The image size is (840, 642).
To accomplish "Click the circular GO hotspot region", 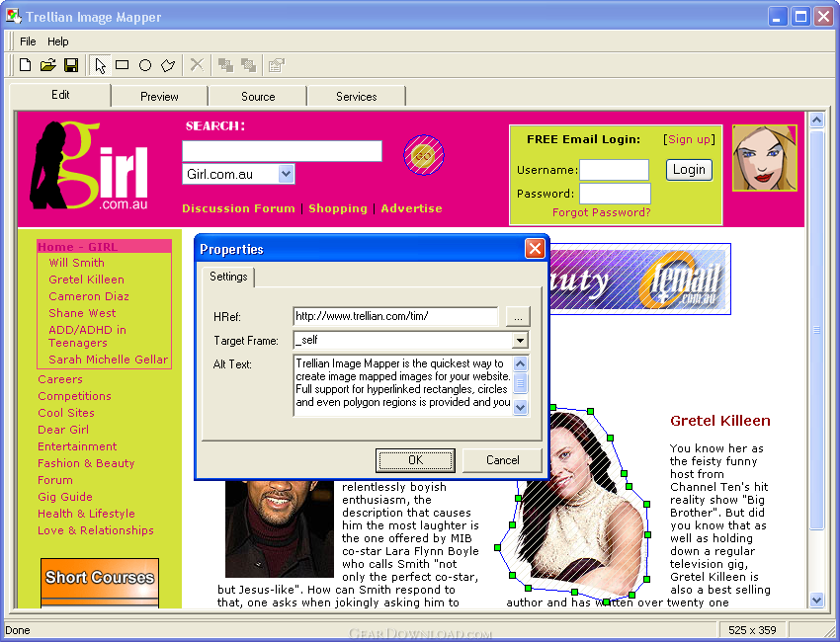I will 423,155.
